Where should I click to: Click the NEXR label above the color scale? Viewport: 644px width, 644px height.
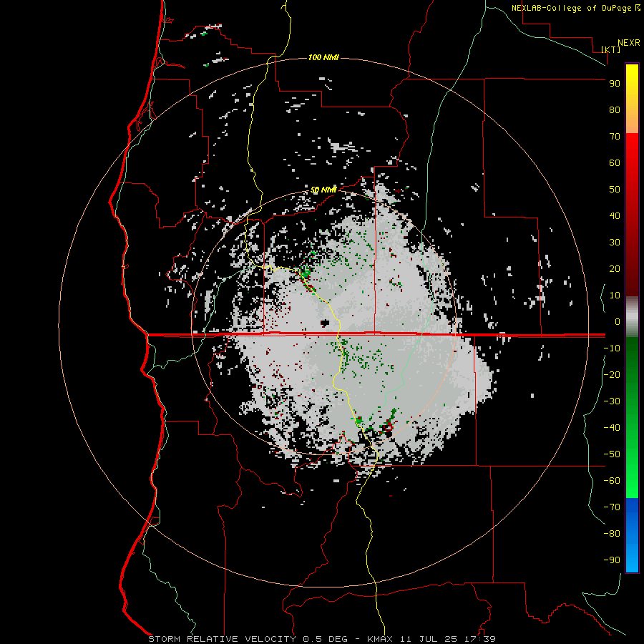pos(628,43)
